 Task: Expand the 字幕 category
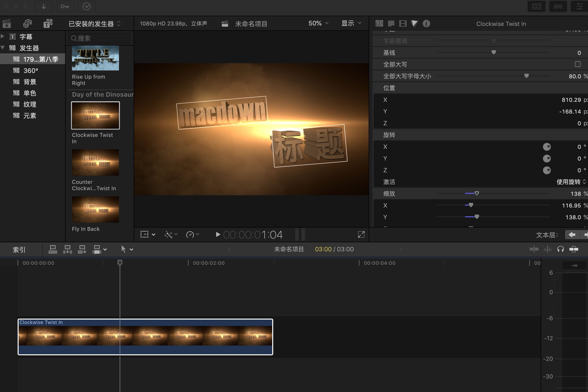tap(2, 36)
